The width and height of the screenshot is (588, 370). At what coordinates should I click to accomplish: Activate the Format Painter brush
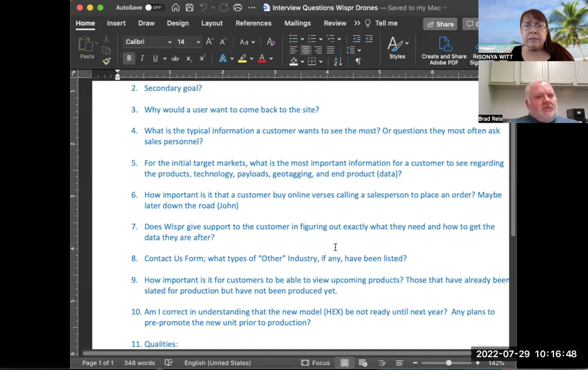point(107,61)
